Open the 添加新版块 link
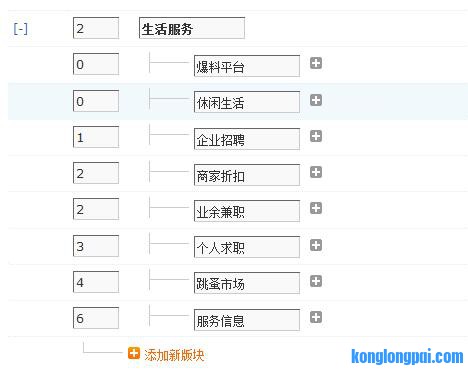This screenshot has height=370, width=468. 174,355
